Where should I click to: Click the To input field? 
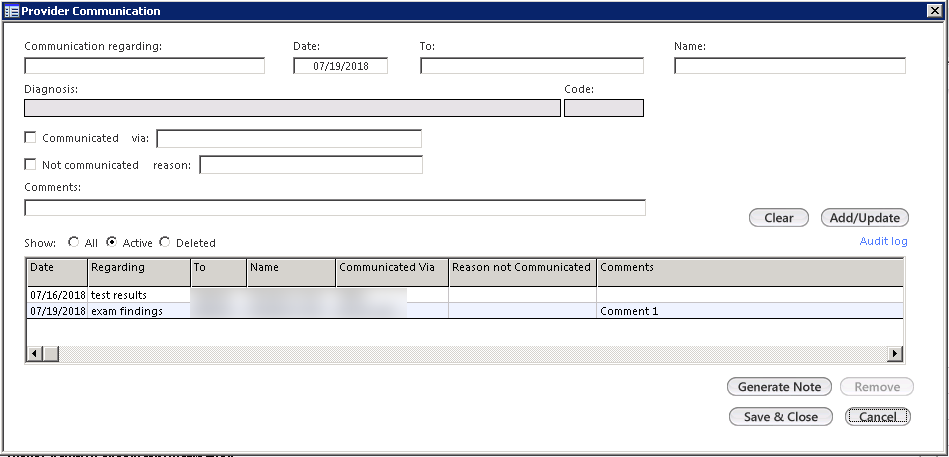[532, 66]
